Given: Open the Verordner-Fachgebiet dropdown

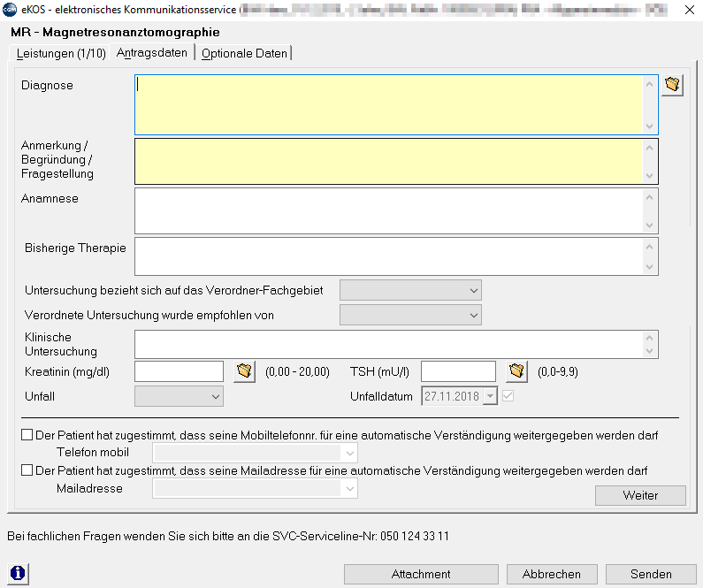Looking at the screenshot, I should pyautogui.click(x=410, y=290).
